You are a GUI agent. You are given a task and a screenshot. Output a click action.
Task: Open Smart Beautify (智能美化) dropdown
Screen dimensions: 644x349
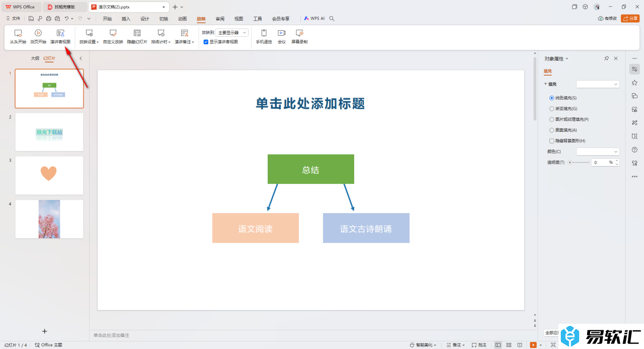click(x=423, y=345)
